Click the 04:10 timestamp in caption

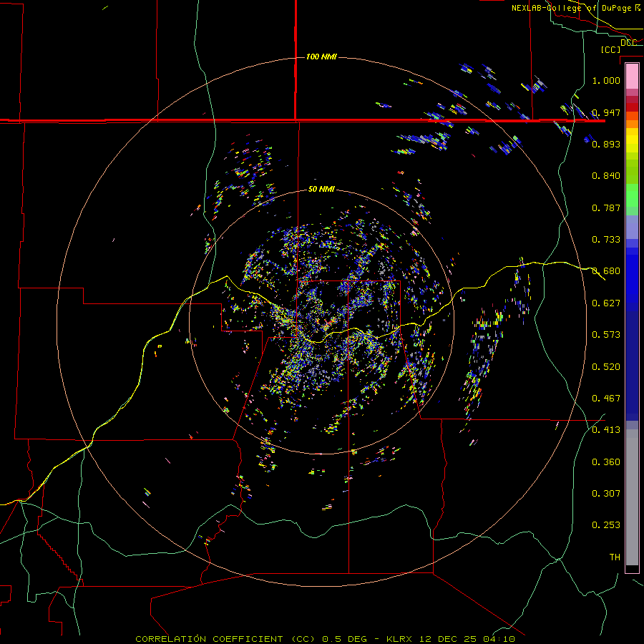coord(499,639)
